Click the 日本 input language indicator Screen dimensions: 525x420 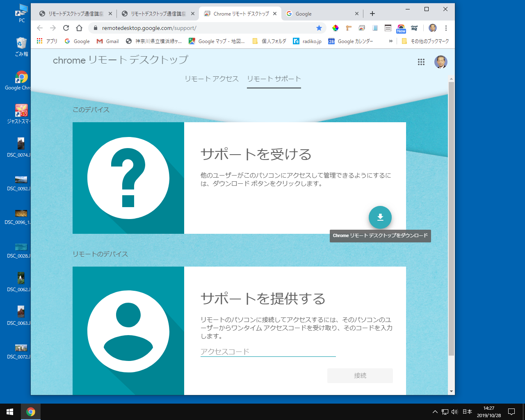(467, 412)
